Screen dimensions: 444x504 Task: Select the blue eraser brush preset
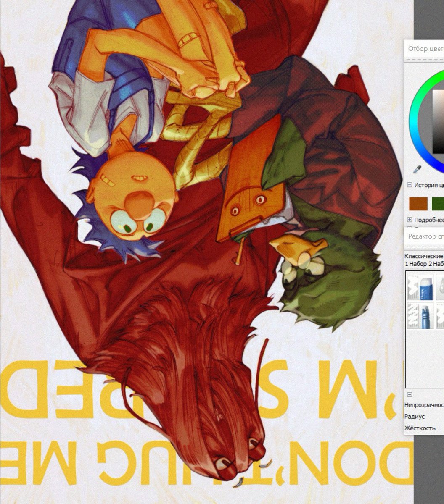(420, 286)
